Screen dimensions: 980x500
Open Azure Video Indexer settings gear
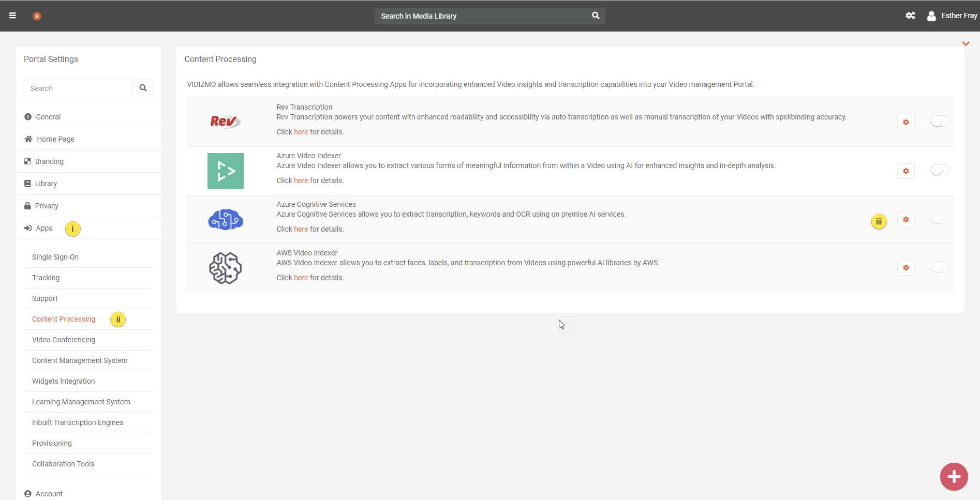pyautogui.click(x=905, y=171)
